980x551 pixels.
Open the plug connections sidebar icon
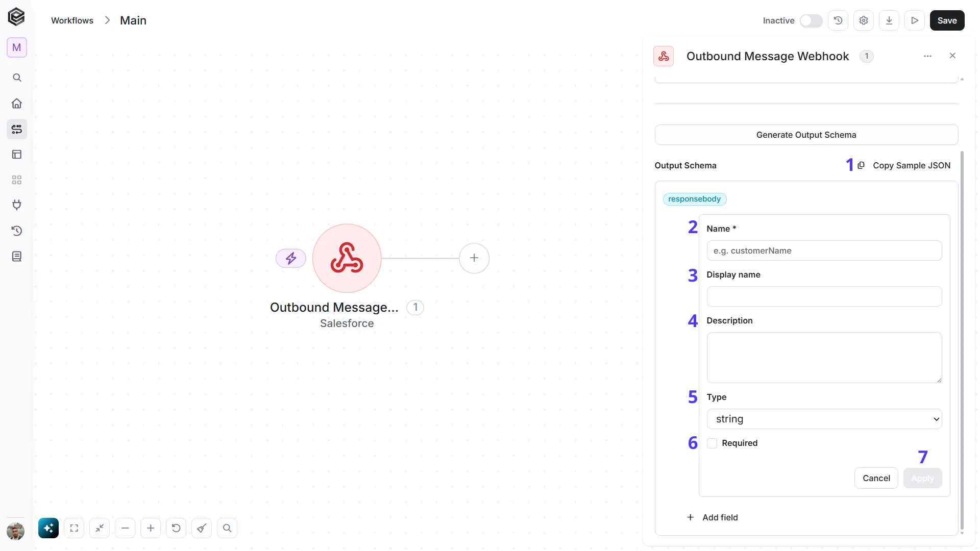pos(17,205)
